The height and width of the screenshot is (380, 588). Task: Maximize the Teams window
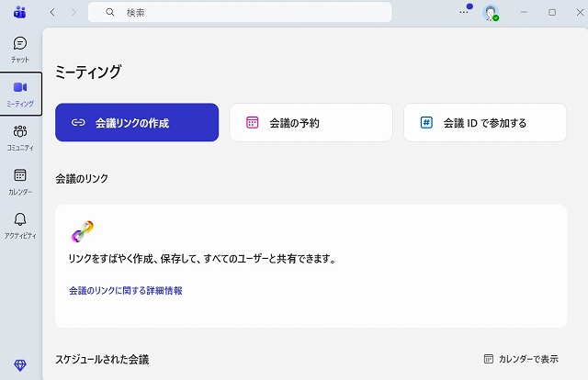coord(552,13)
